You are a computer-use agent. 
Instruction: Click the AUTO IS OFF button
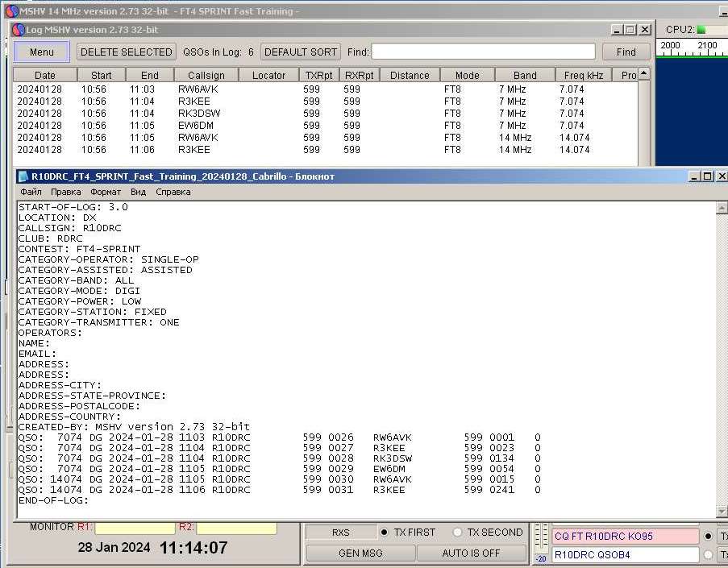pyautogui.click(x=471, y=553)
